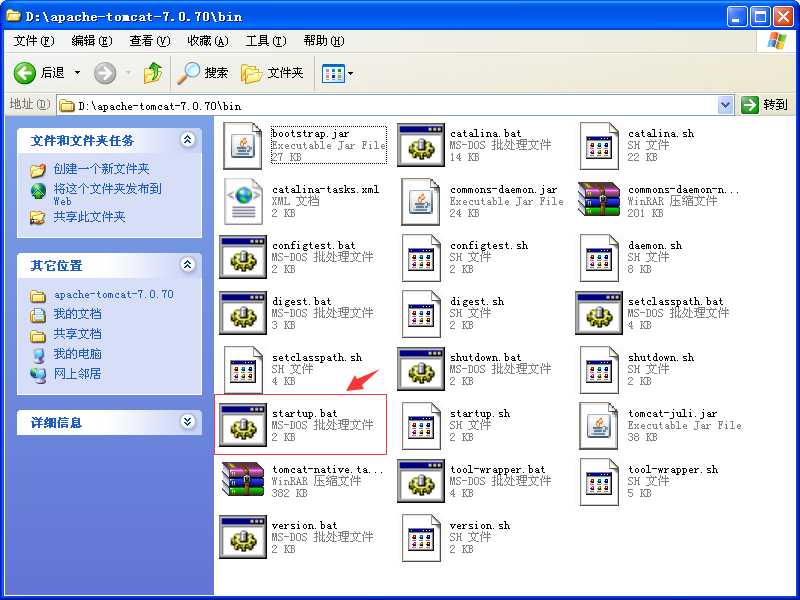800x600 pixels.
Task: Expand the address bar dropdown
Action: (725, 105)
